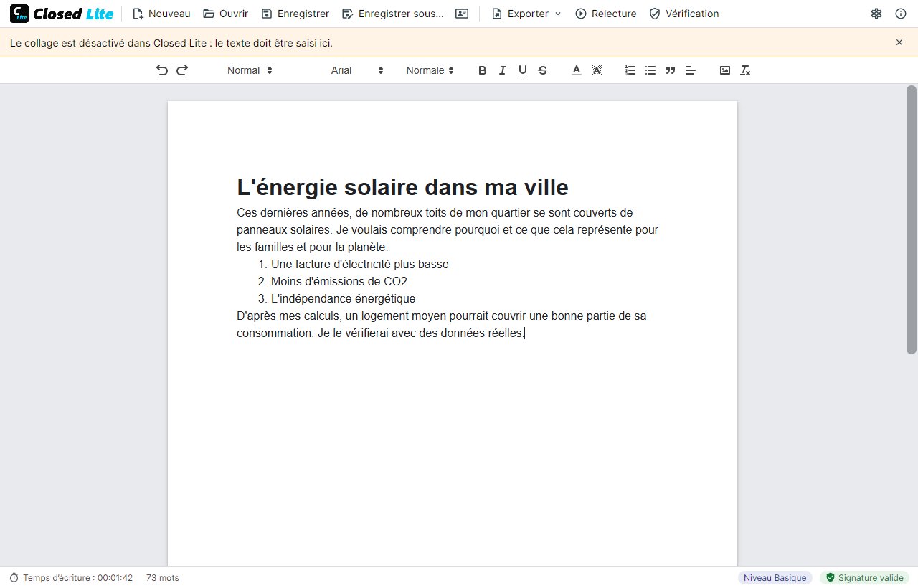
Task: Click the vertical scrollbar of the document
Action: tap(912, 219)
